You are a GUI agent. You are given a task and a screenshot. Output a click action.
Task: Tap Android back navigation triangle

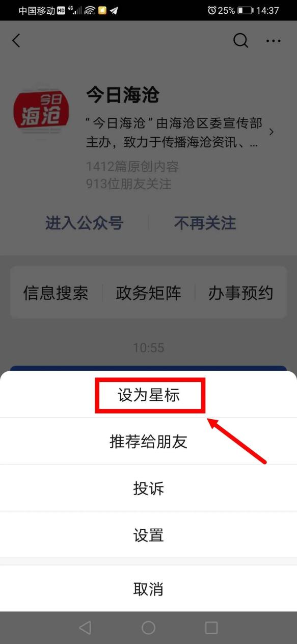pos(85,628)
